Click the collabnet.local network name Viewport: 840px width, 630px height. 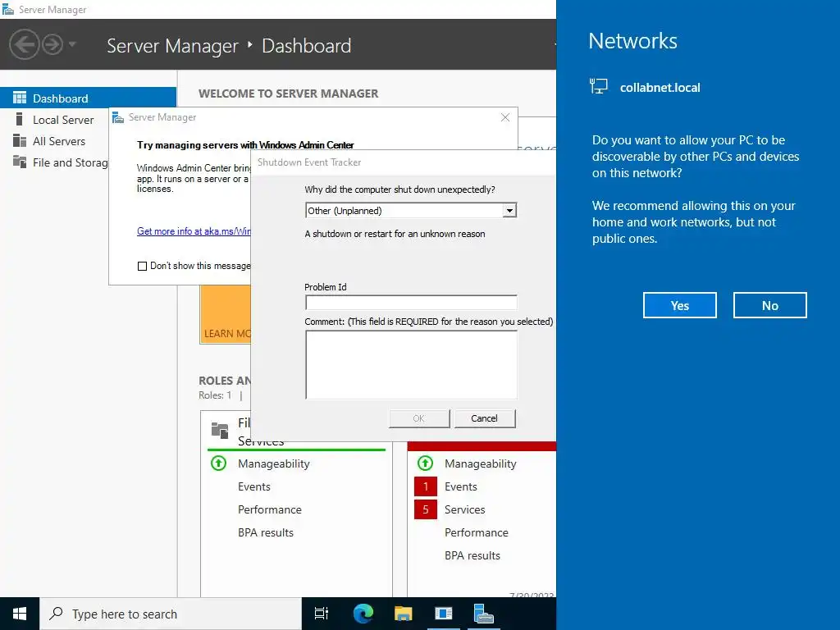[660, 88]
